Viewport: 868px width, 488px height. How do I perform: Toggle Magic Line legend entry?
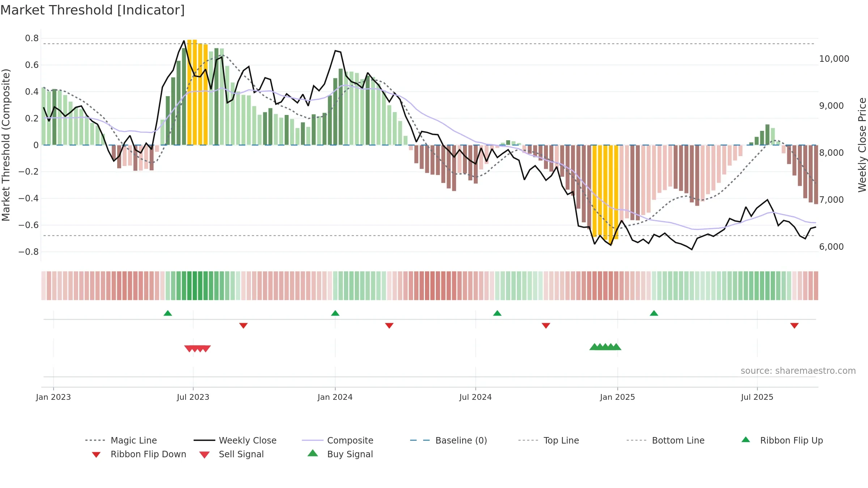[x=121, y=440]
